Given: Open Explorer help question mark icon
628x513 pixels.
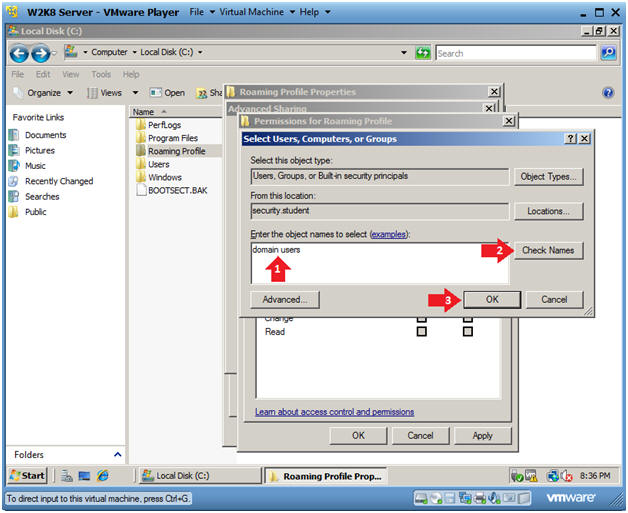Looking at the screenshot, I should click(x=608, y=93).
